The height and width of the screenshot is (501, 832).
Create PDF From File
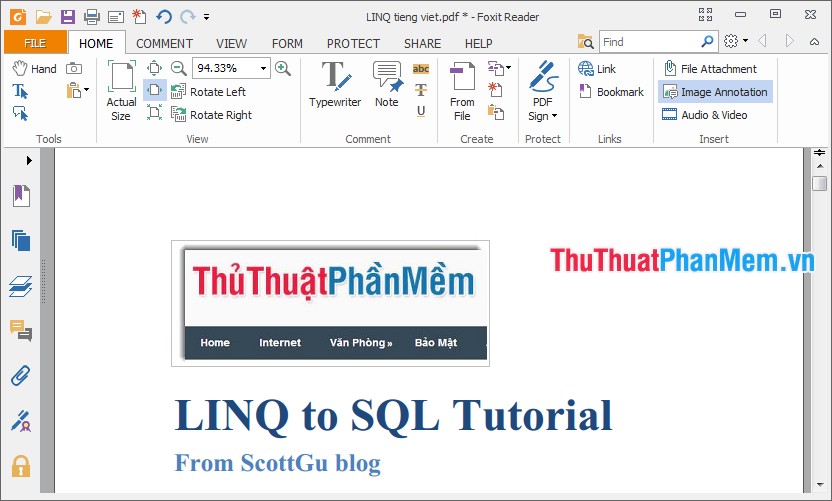(x=462, y=91)
